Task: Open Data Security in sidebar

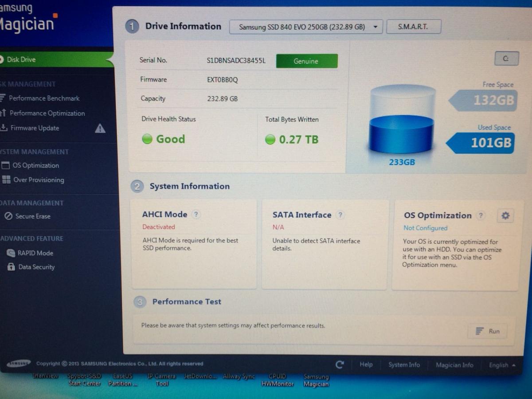Action: [x=36, y=267]
